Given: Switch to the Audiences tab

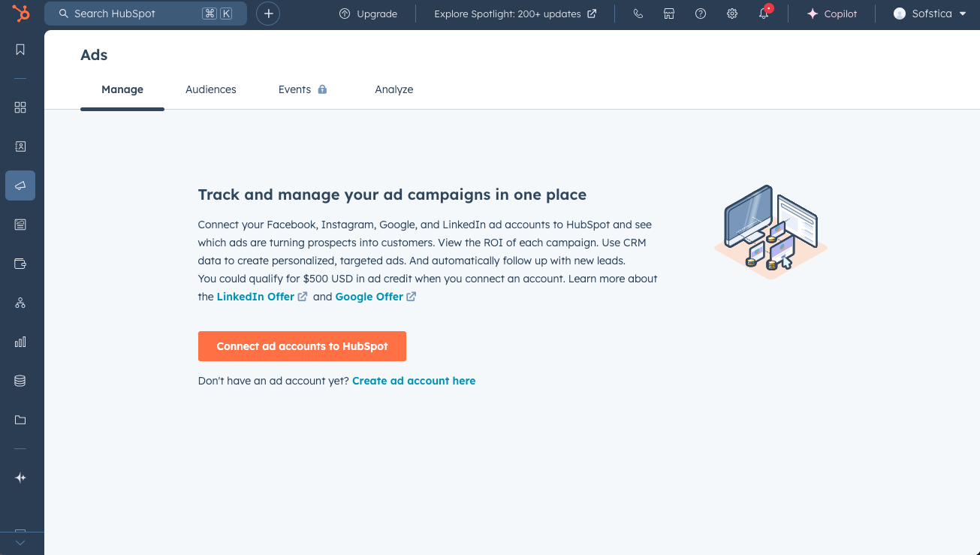Looking at the screenshot, I should [211, 89].
